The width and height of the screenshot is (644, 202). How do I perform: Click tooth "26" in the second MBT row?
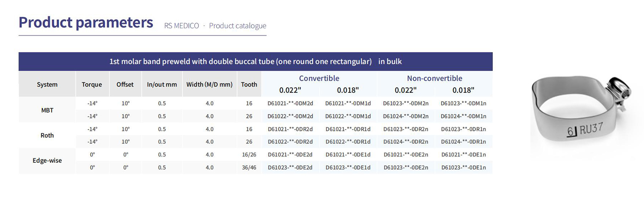(x=249, y=116)
